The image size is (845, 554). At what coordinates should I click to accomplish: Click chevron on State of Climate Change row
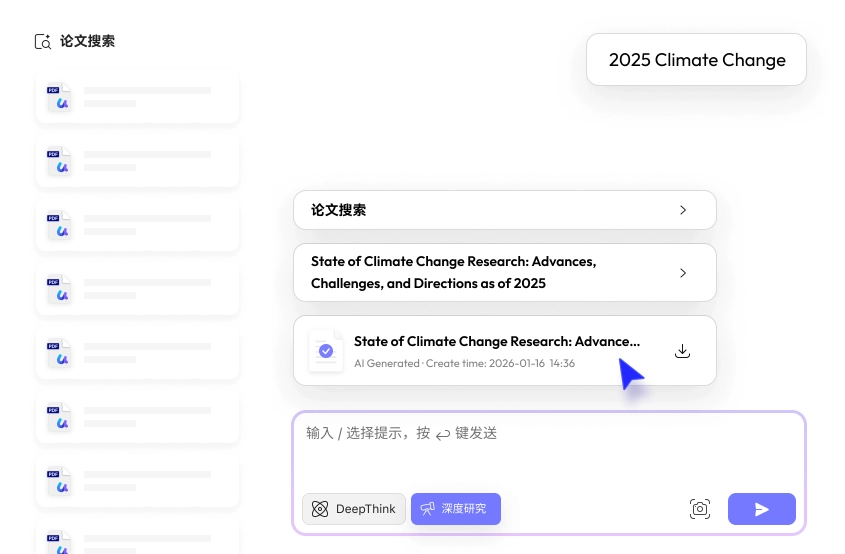pyautogui.click(x=683, y=272)
